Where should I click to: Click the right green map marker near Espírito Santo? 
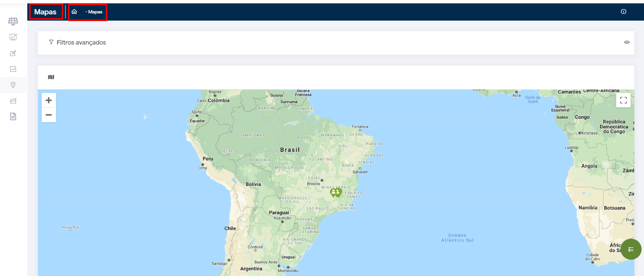click(338, 193)
